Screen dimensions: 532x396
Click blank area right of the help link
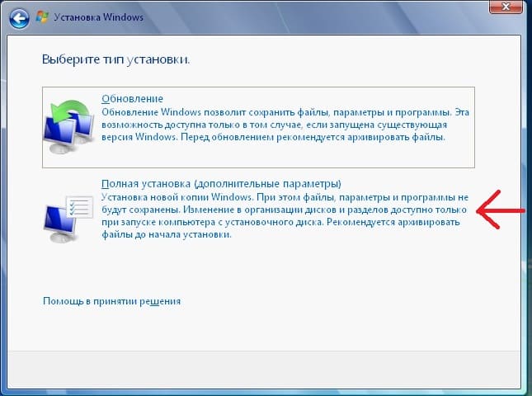point(346,301)
